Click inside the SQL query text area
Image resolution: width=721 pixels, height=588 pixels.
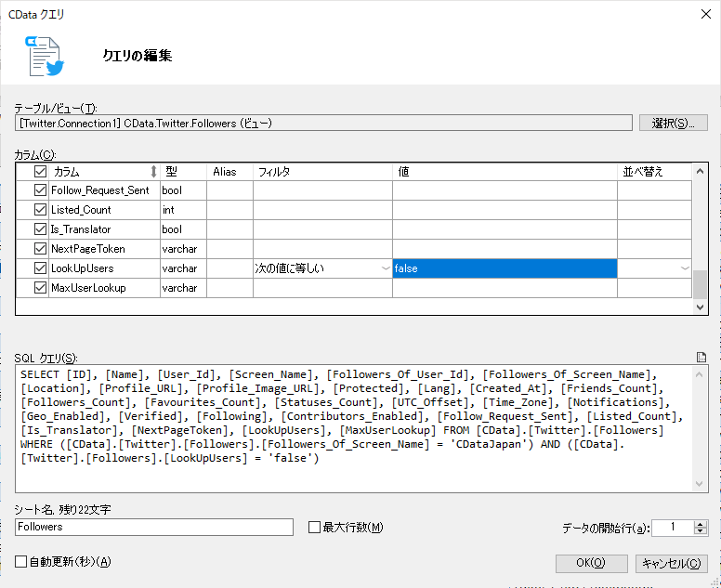coord(354,428)
